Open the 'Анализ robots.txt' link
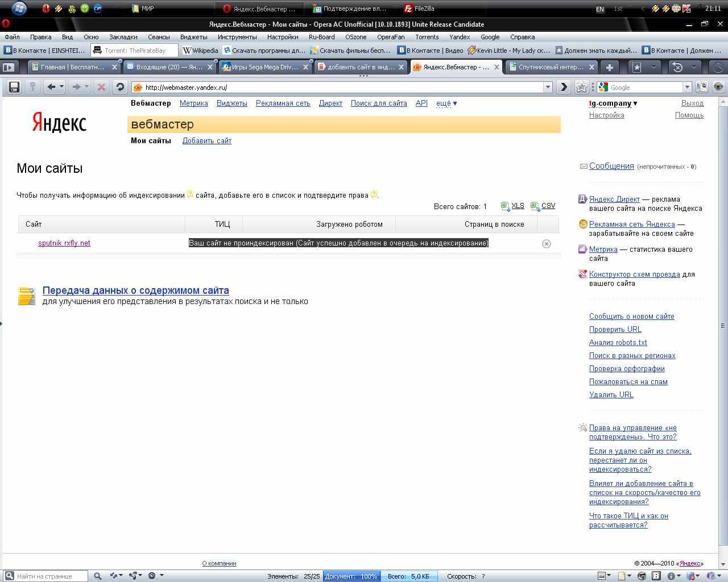The width and height of the screenshot is (728, 582). [618, 343]
